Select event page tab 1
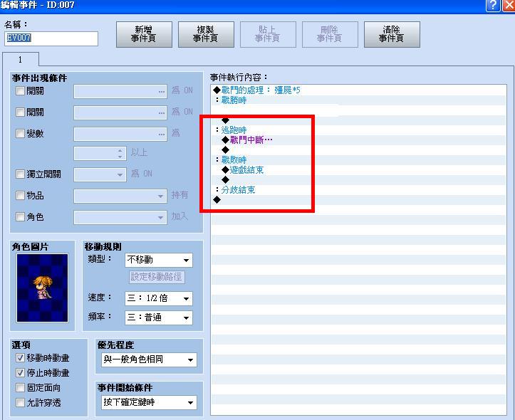The image size is (515, 420). [21, 59]
